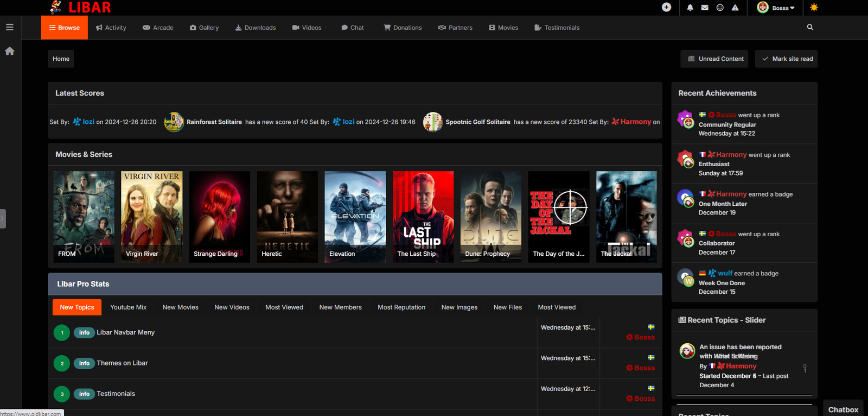Open messages envelope icon
Image resolution: width=868 pixels, height=416 pixels.
(x=705, y=8)
